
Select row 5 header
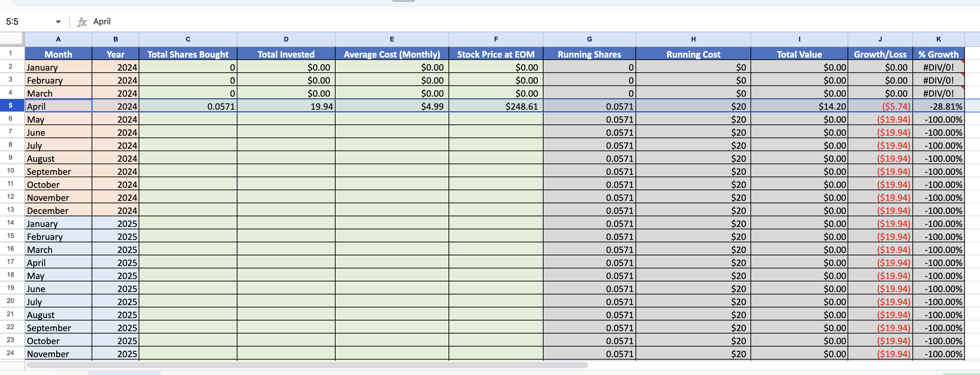11,106
